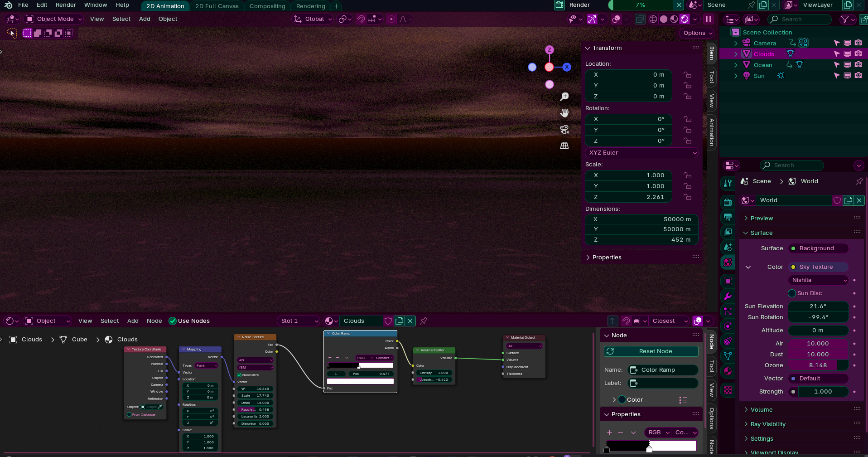Pin the node editor material
The width and height of the screenshot is (868, 457).
click(x=424, y=321)
